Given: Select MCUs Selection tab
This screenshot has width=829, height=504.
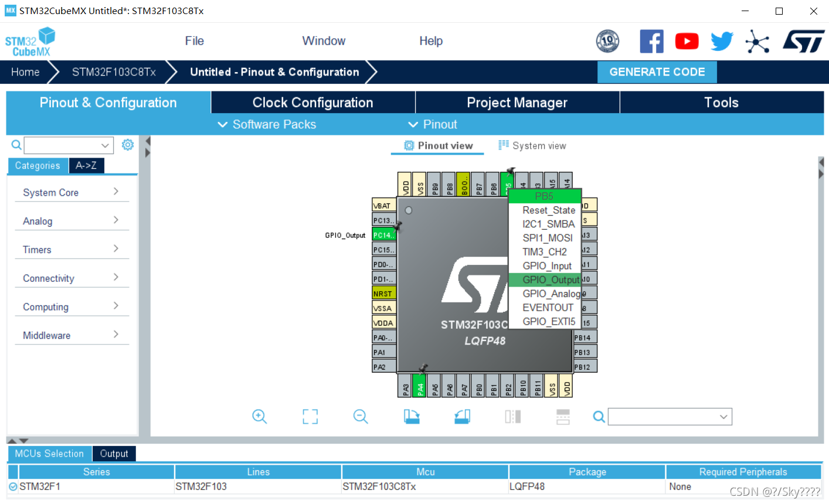Looking at the screenshot, I should tap(49, 454).
